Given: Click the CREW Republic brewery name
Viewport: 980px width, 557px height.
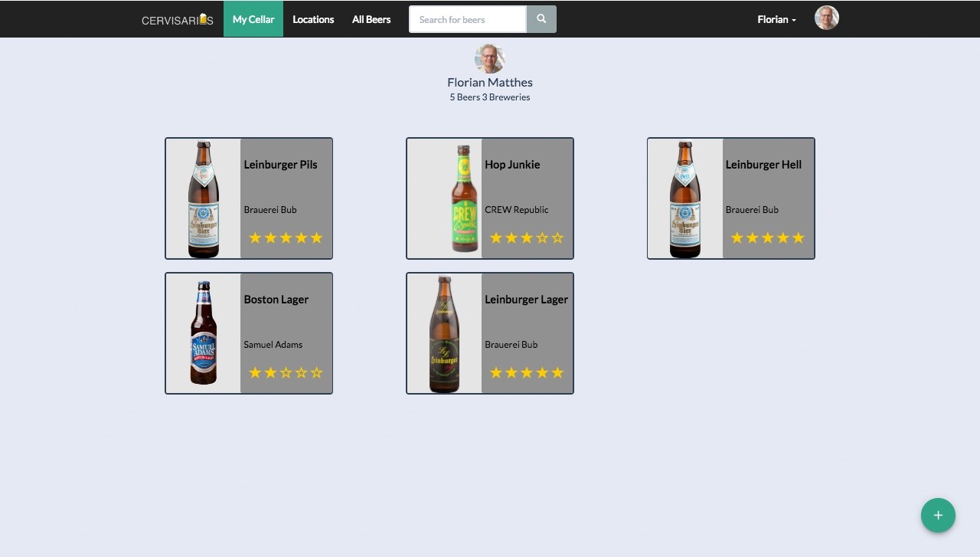Looking at the screenshot, I should tap(517, 210).
